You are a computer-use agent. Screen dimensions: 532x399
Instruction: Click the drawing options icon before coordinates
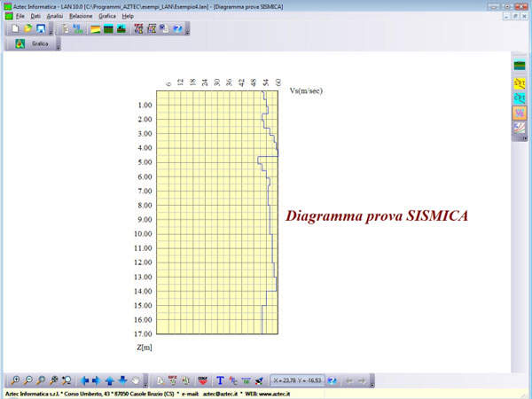click(259, 380)
